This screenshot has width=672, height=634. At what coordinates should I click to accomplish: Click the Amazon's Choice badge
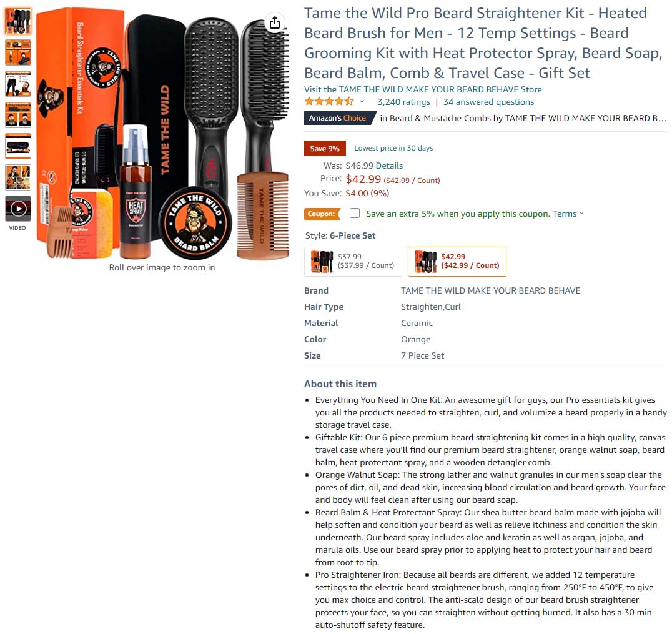pos(340,118)
